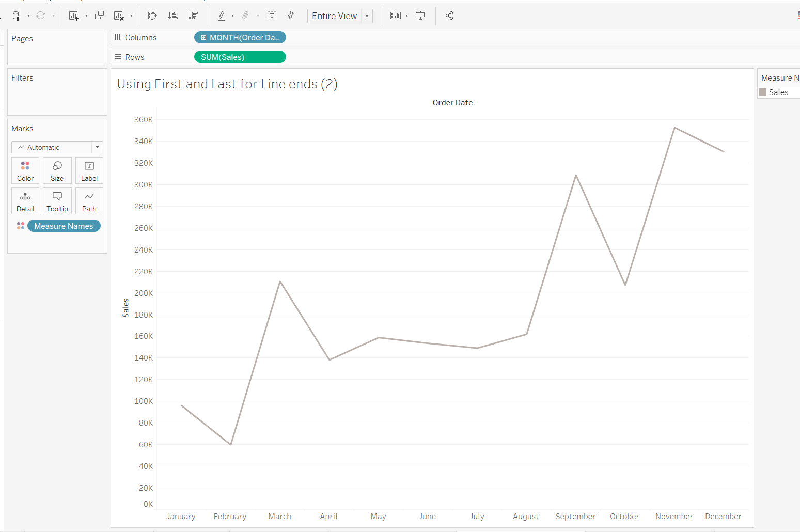
Task: Add a new worksheet from toolbar
Action: (x=74, y=16)
